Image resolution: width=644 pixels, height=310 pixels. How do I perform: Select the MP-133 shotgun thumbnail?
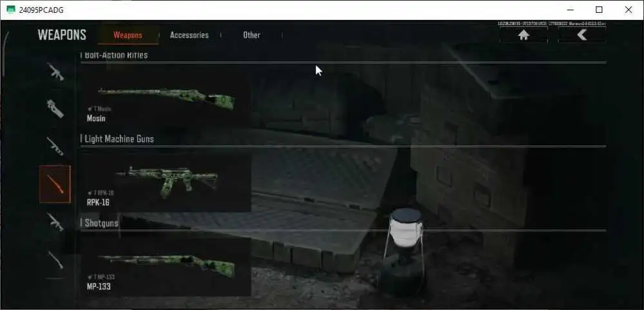166,265
